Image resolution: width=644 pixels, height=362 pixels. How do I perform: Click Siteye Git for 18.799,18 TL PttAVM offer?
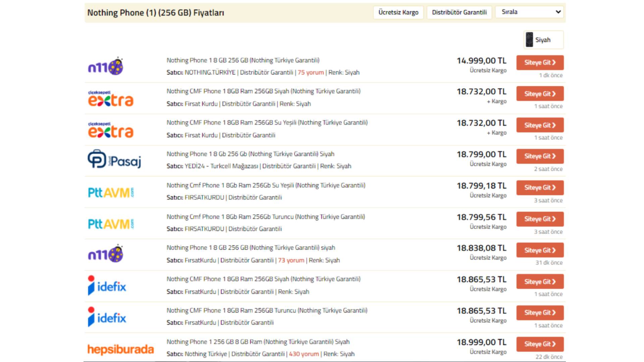click(x=540, y=188)
